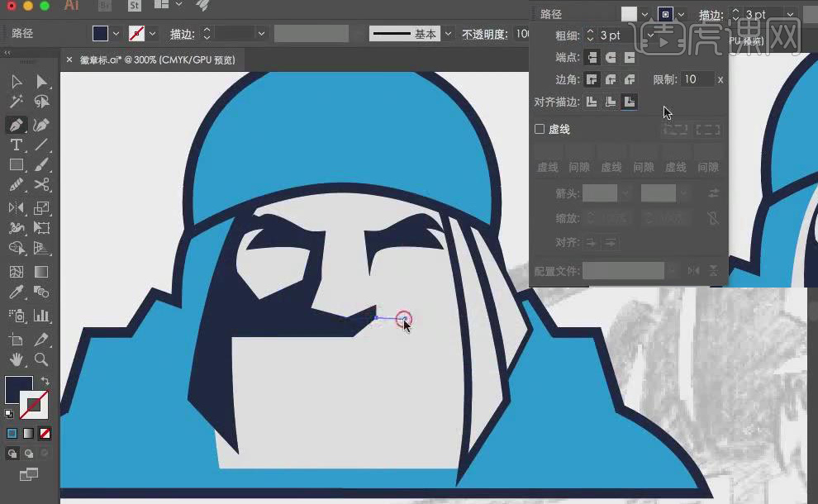
Task: Swap fill and stroke colors arrow
Action: pyautogui.click(x=45, y=382)
